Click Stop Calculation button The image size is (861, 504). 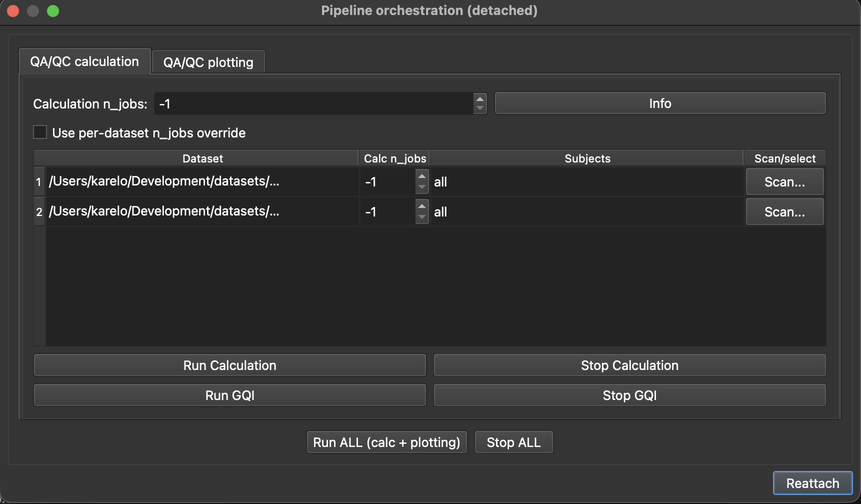[629, 365]
